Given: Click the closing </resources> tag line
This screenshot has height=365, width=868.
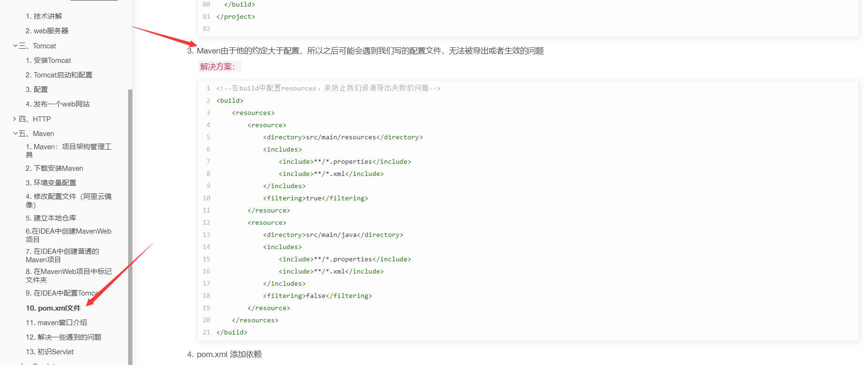Looking at the screenshot, I should coord(255,320).
